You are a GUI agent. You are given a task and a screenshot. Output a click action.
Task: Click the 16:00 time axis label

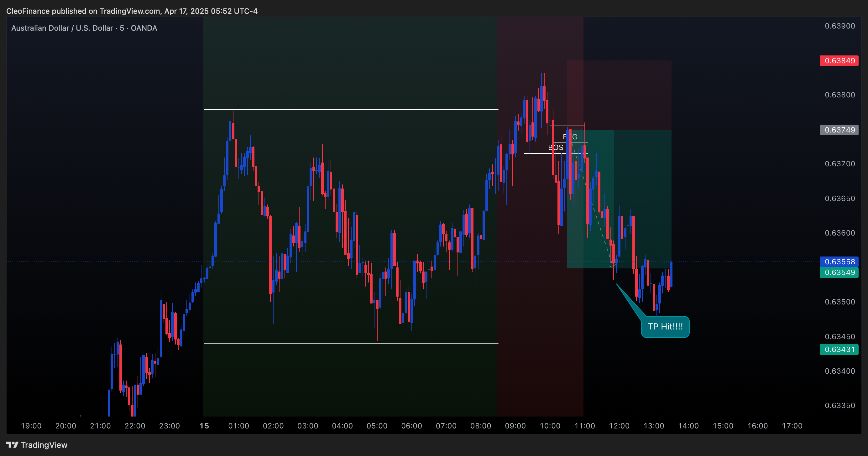click(757, 426)
